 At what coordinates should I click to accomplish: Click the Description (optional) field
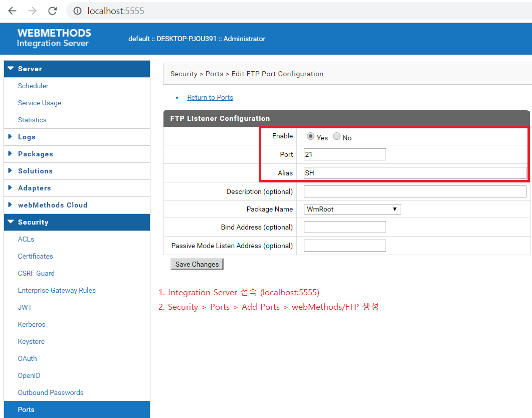[415, 191]
